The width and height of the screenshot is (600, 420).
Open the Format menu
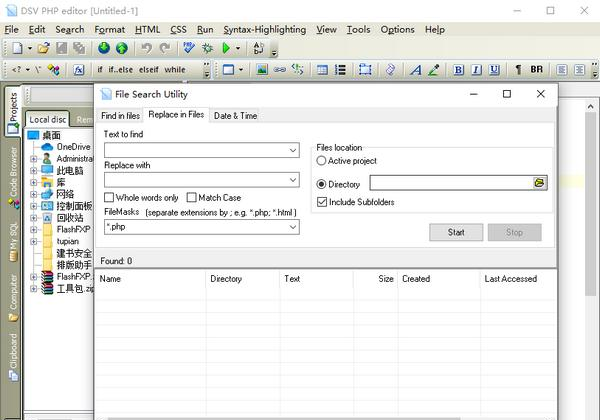coord(109,29)
